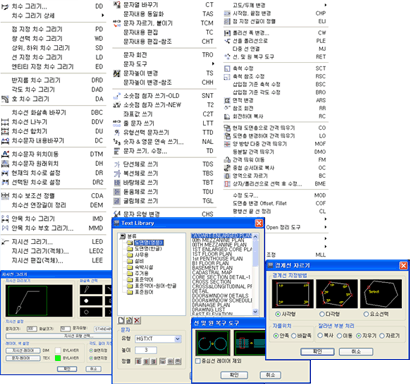Viewport: 410px width, 384px height.
Task: Select the 사각형 radio button
Action: pos(277,314)
